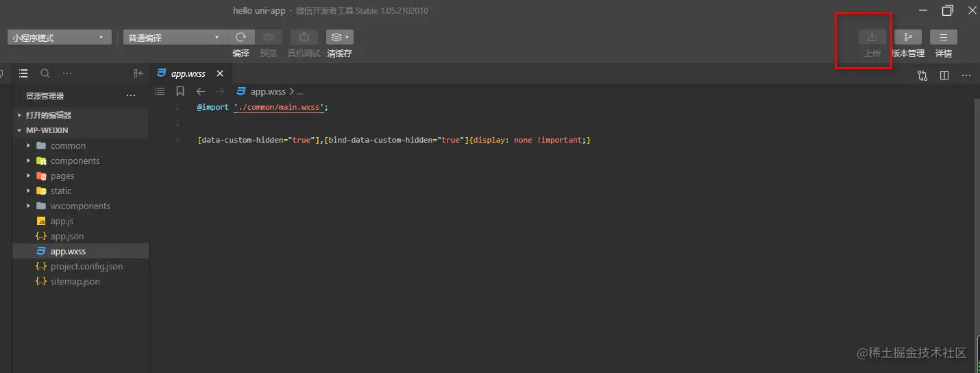Split the editor with split icon
Screen dimensions: 980x373
coord(944,75)
